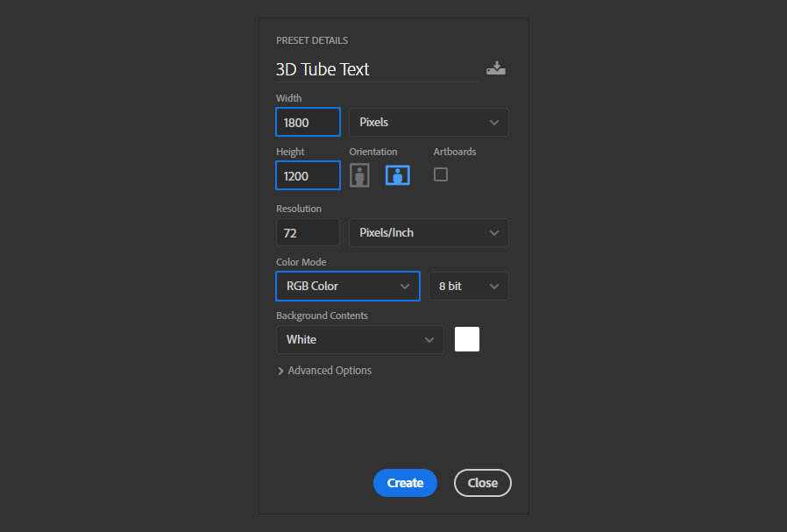
Task: Click the Resolution field showing 72
Action: (x=308, y=233)
